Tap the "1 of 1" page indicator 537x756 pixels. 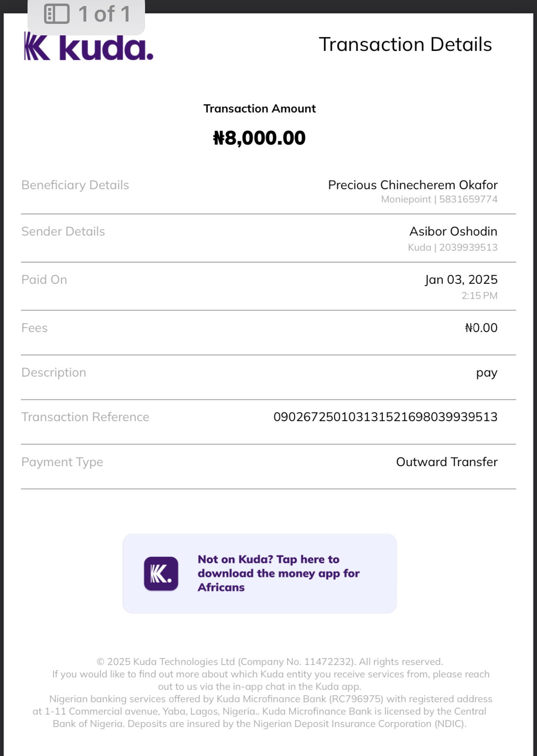pyautogui.click(x=104, y=14)
